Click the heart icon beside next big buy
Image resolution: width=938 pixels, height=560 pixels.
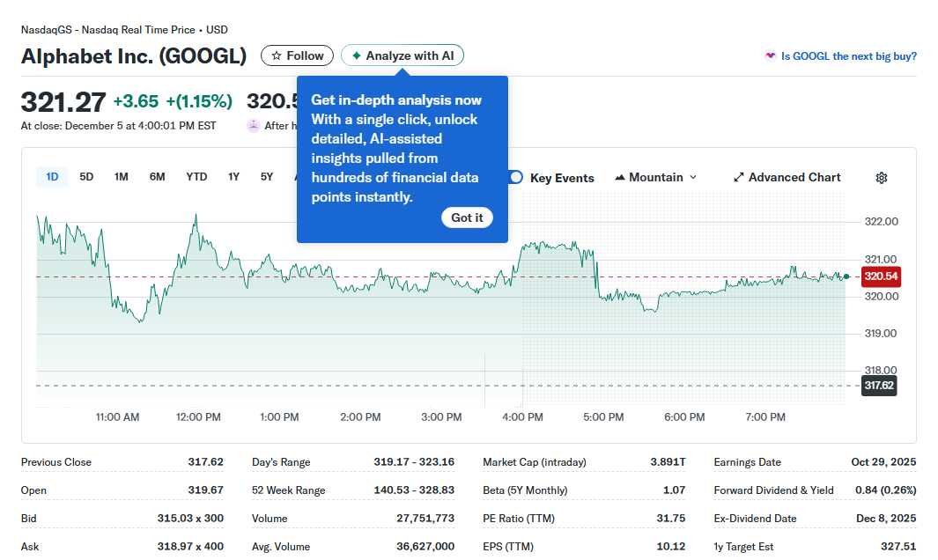771,56
